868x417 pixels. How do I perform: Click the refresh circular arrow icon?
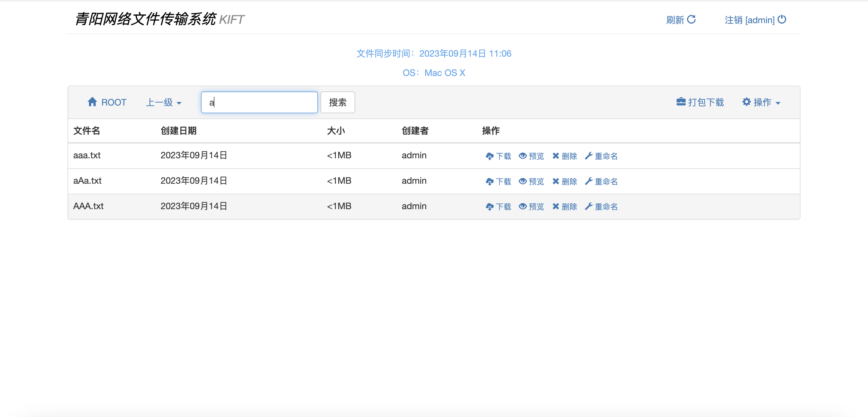tap(691, 20)
